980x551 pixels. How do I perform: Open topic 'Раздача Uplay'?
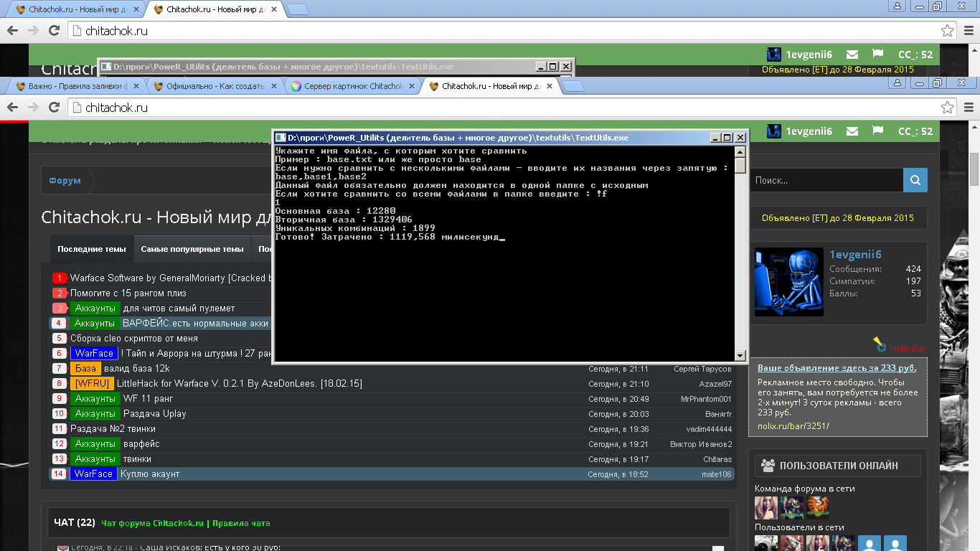point(154,413)
